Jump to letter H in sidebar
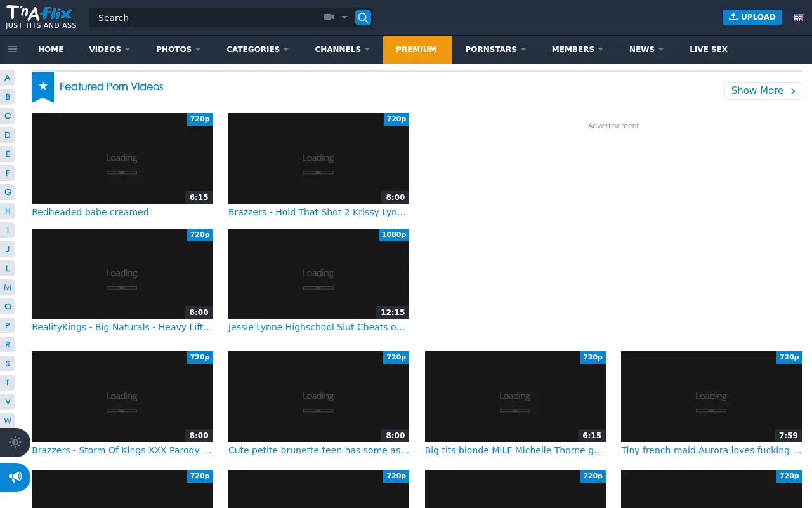Image resolution: width=812 pixels, height=508 pixels. click(8, 211)
